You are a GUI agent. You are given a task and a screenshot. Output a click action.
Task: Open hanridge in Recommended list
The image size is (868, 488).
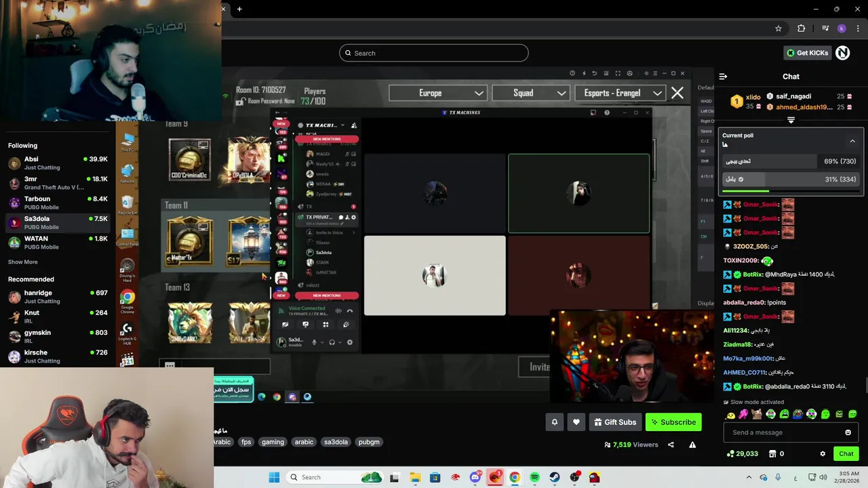point(58,297)
